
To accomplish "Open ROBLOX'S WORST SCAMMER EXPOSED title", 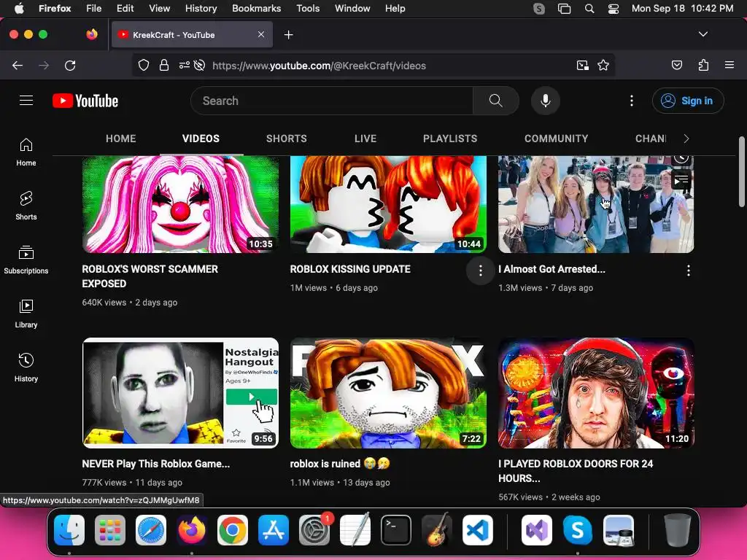I will coord(150,276).
